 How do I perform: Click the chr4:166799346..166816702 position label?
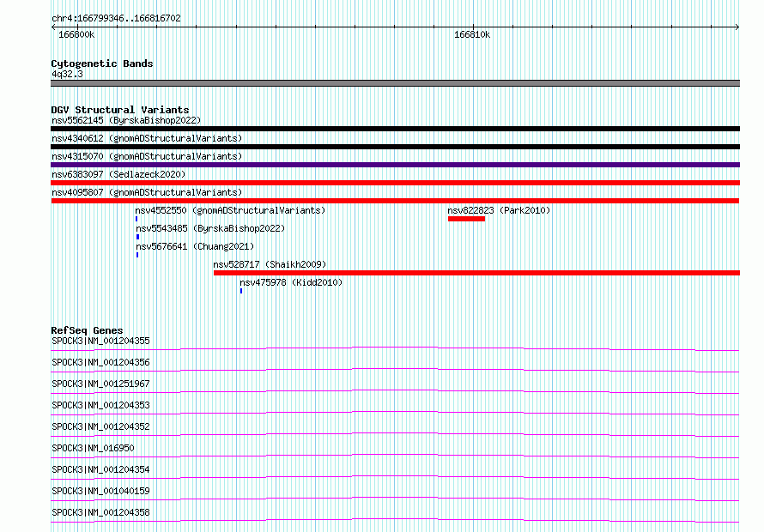coord(116,19)
